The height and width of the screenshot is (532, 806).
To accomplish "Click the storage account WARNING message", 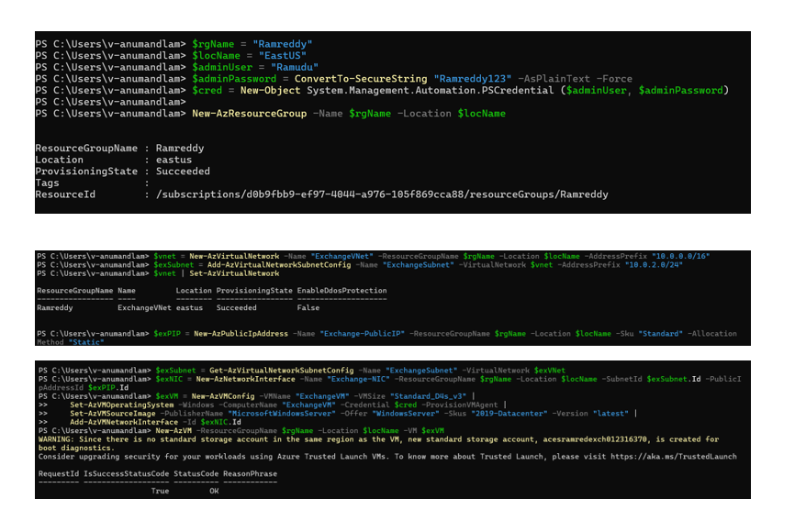I will click(367, 440).
